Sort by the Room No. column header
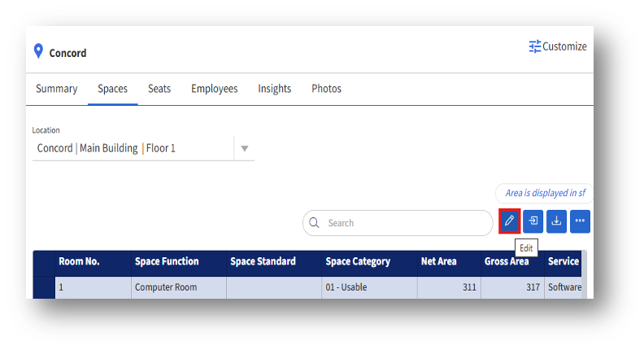644x350 pixels. click(x=80, y=262)
